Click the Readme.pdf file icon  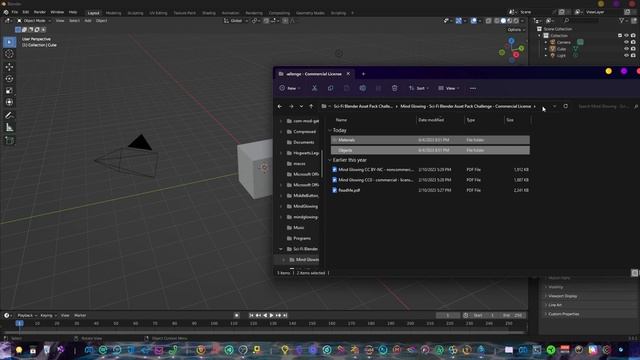pyautogui.click(x=334, y=190)
